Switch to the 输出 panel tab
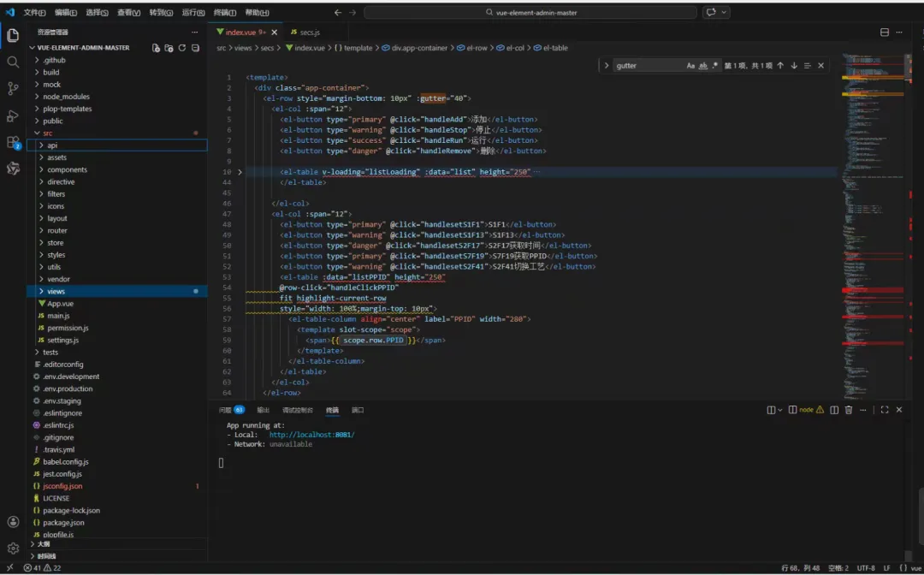Screen dimensions: 924x575 pos(263,410)
